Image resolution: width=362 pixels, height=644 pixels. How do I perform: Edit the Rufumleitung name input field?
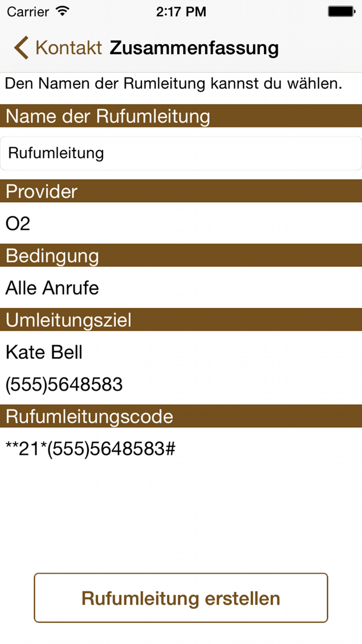(x=181, y=153)
